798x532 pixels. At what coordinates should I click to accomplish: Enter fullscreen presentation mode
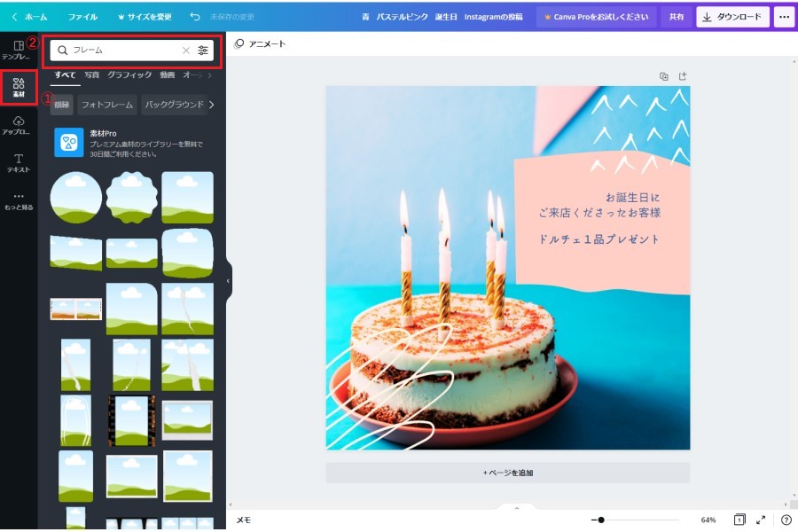coord(761,520)
